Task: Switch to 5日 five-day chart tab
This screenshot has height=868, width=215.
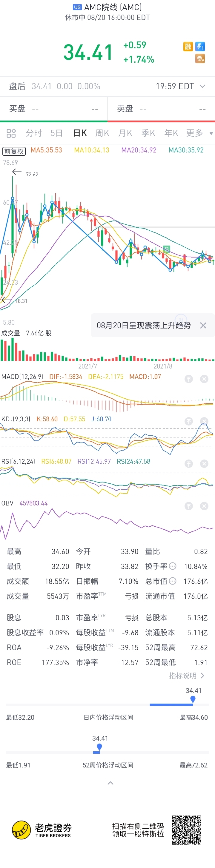Action: [57, 133]
